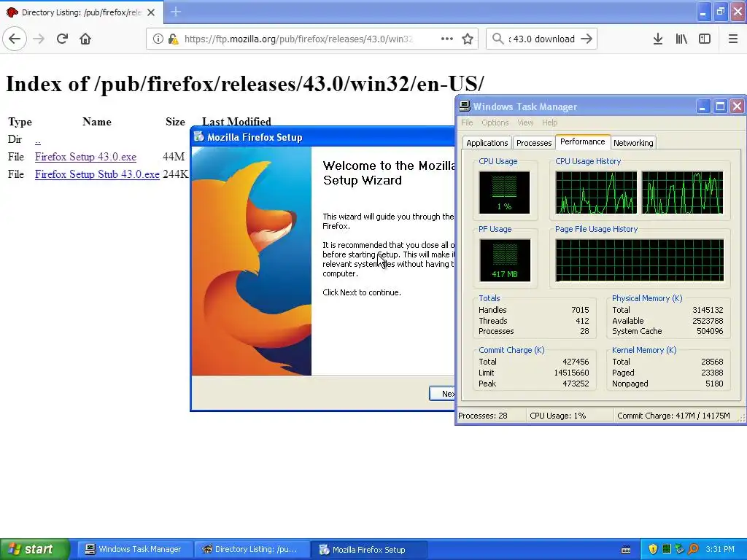Click Kernel Memory Nonpaged value 5180

pos(713,384)
